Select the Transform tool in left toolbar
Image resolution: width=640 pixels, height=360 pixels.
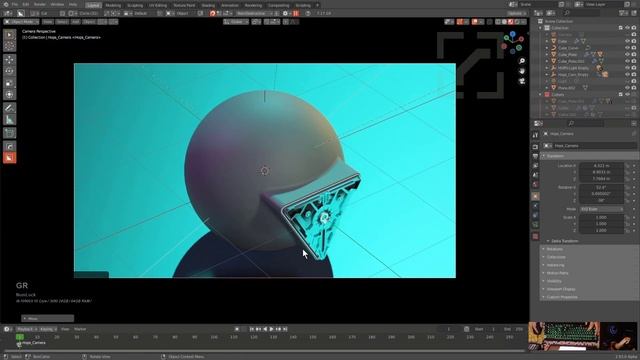point(9,95)
